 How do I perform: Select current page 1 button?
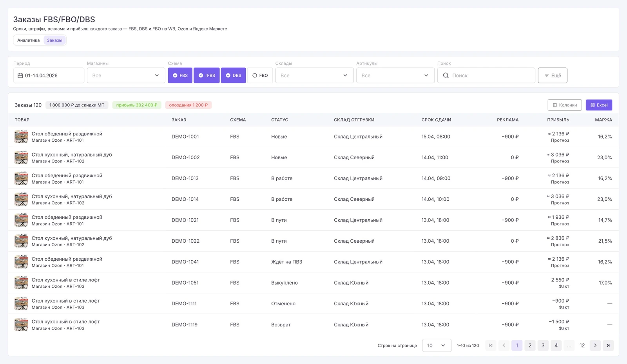[x=517, y=346]
